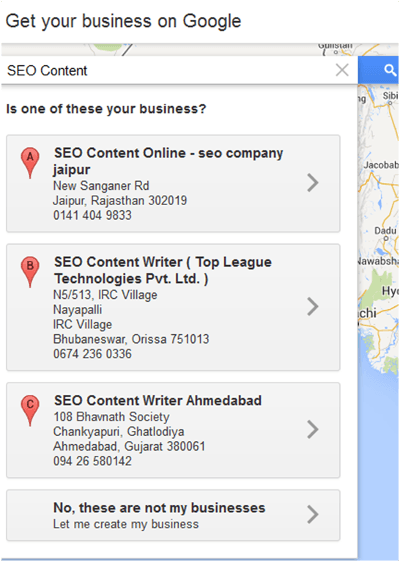400x562 pixels.
Task: Click the red map pin A
Action: tap(30, 163)
